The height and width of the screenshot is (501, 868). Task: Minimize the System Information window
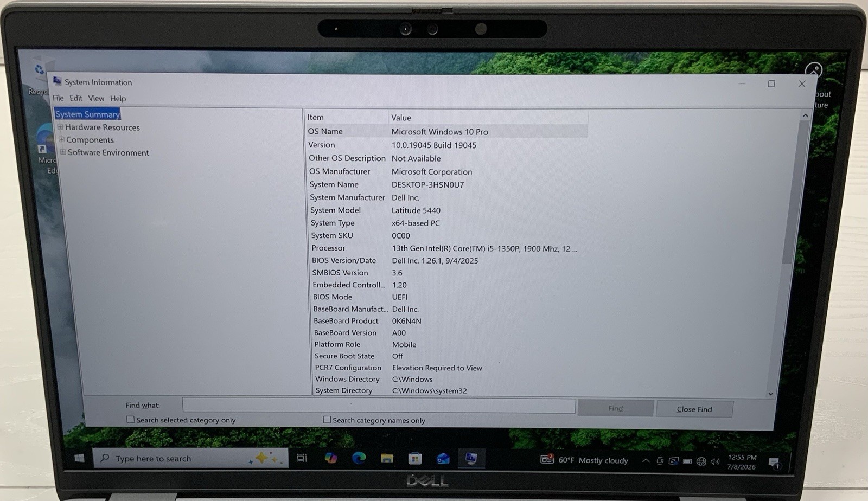click(742, 83)
